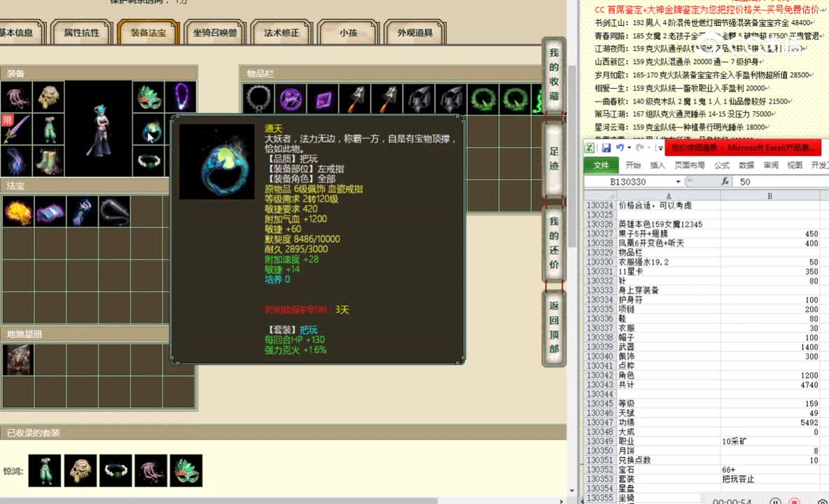Select the first grey gauntlet in inventory
The image size is (829, 504).
[x=420, y=99]
